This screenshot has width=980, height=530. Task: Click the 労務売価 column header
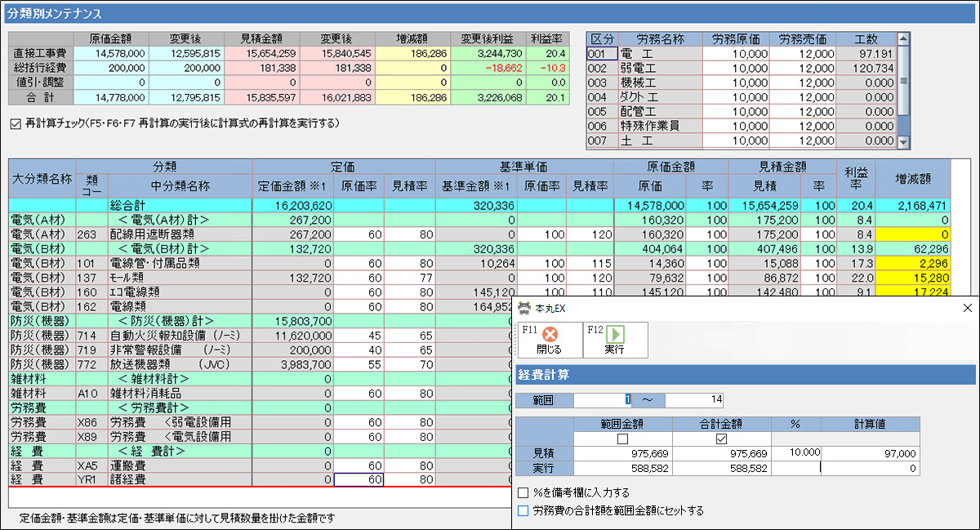click(x=803, y=39)
